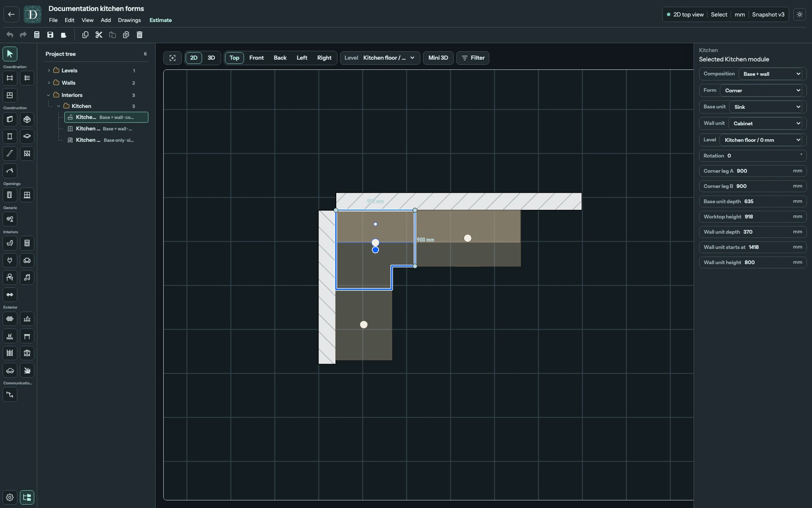Edit the Corner leg A value field
Viewport: 812px width, 508px height.
click(753, 171)
